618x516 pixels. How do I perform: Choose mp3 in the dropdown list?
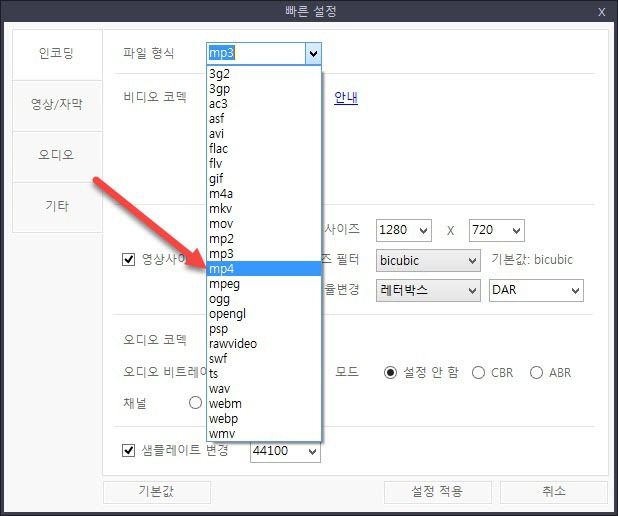(264, 253)
